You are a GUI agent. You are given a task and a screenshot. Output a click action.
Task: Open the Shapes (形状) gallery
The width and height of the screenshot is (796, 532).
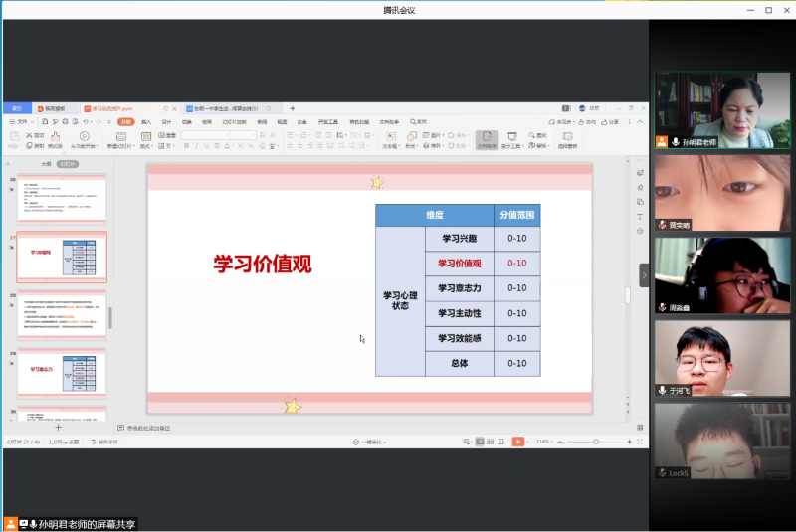coord(413,137)
